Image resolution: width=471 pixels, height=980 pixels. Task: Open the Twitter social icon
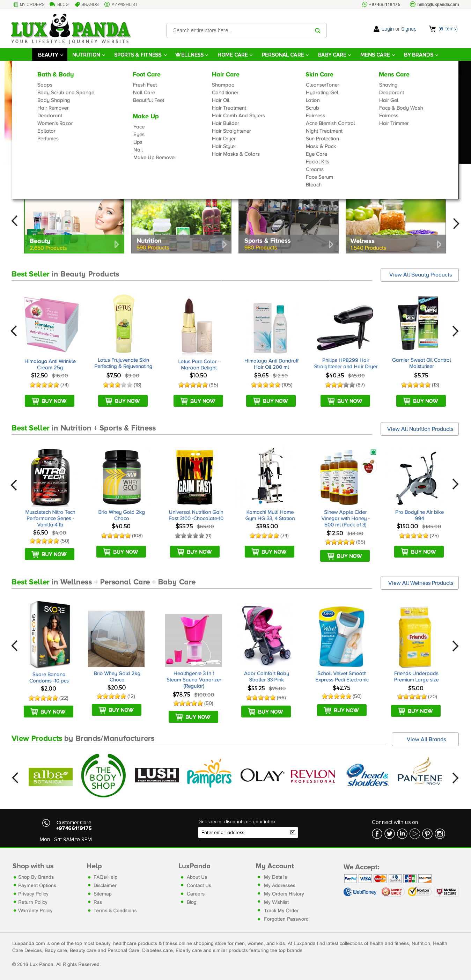click(390, 833)
